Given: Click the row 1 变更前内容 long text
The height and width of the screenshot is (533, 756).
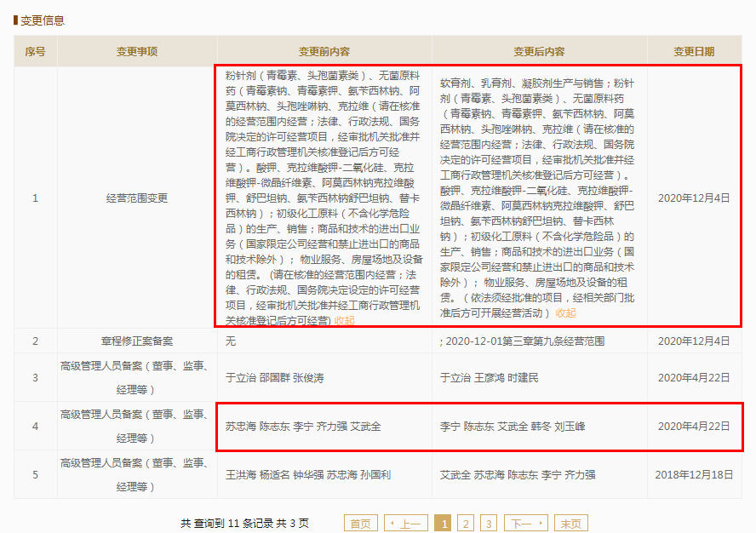Looking at the screenshot, I should (x=323, y=198).
